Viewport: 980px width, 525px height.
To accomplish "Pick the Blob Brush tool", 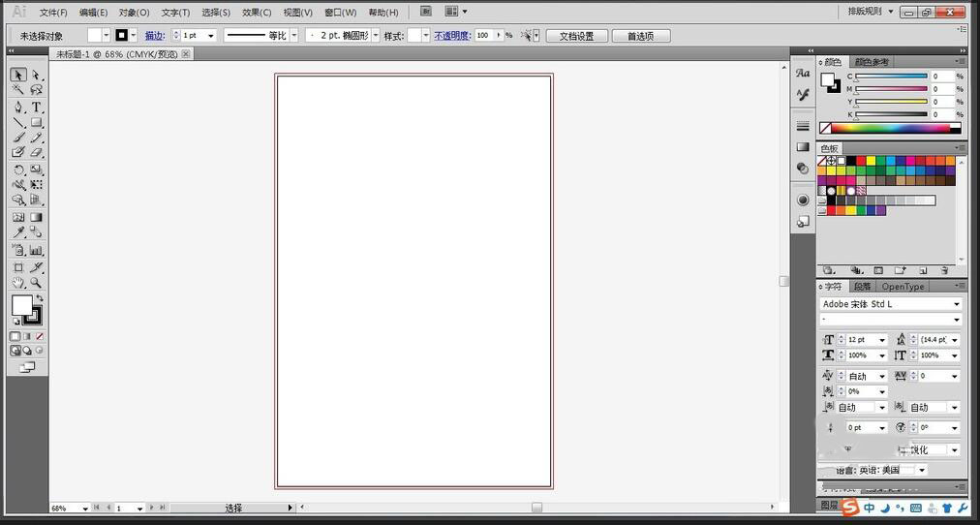I will click(x=18, y=152).
